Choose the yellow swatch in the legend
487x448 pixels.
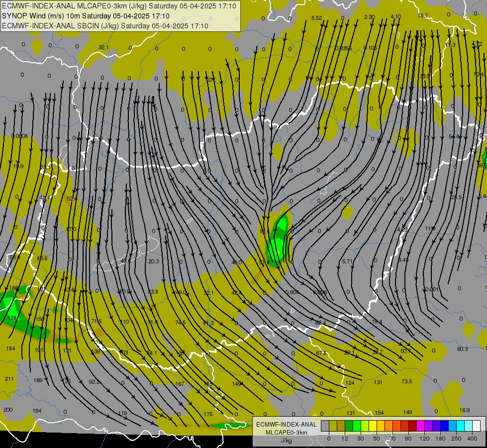(373, 426)
